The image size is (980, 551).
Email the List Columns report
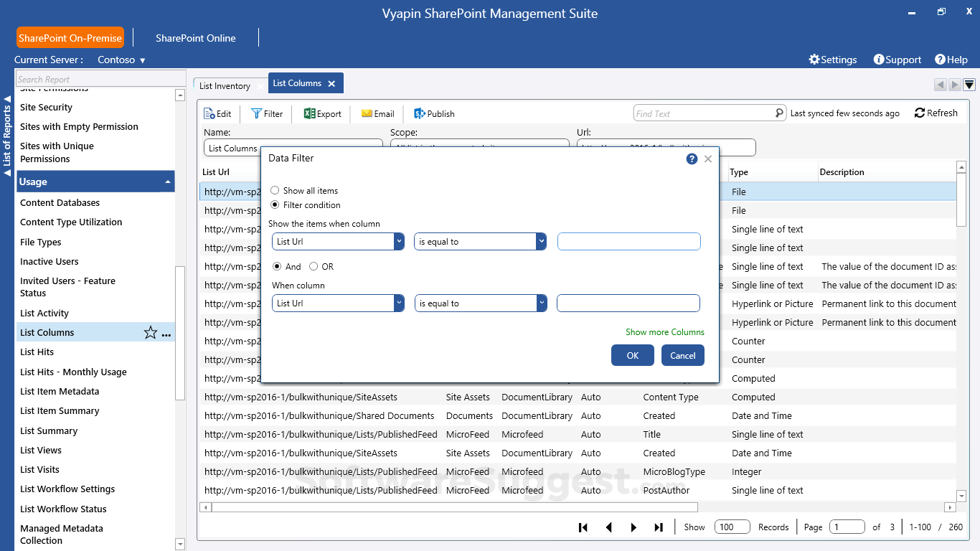click(377, 113)
